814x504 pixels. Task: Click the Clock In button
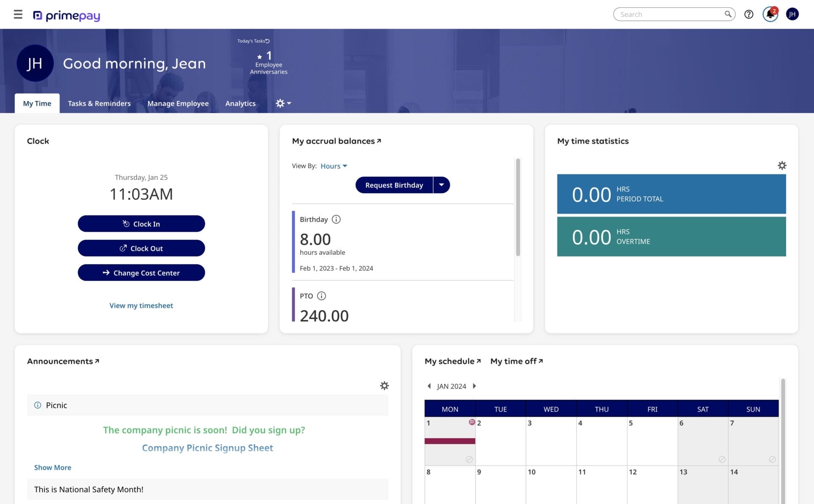(x=141, y=223)
